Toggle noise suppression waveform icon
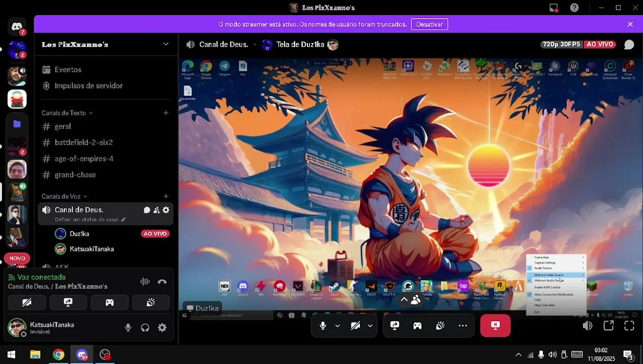The image size is (643, 364). click(145, 282)
